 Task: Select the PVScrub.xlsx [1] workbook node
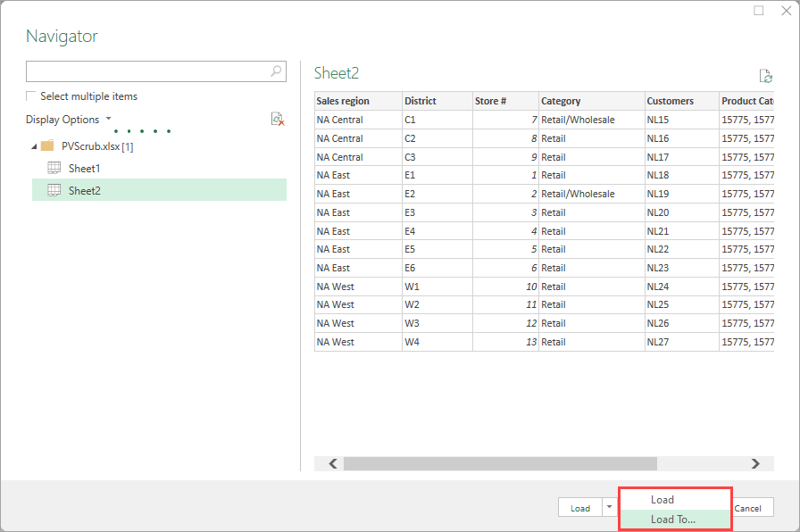[97, 146]
